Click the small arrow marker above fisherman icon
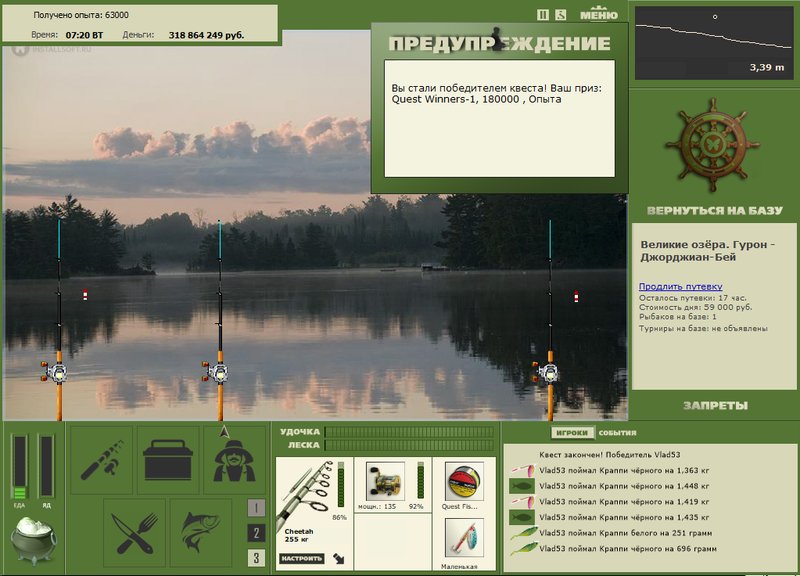800x576 pixels. coord(224,432)
